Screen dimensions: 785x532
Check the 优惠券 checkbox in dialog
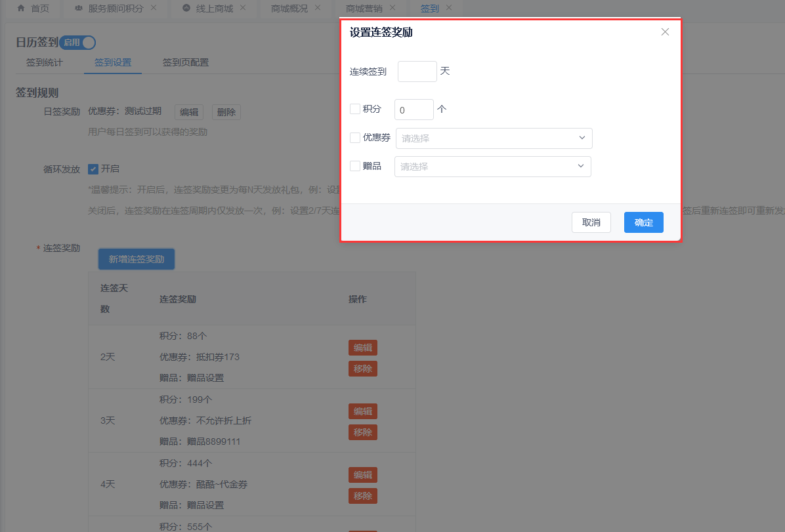355,138
